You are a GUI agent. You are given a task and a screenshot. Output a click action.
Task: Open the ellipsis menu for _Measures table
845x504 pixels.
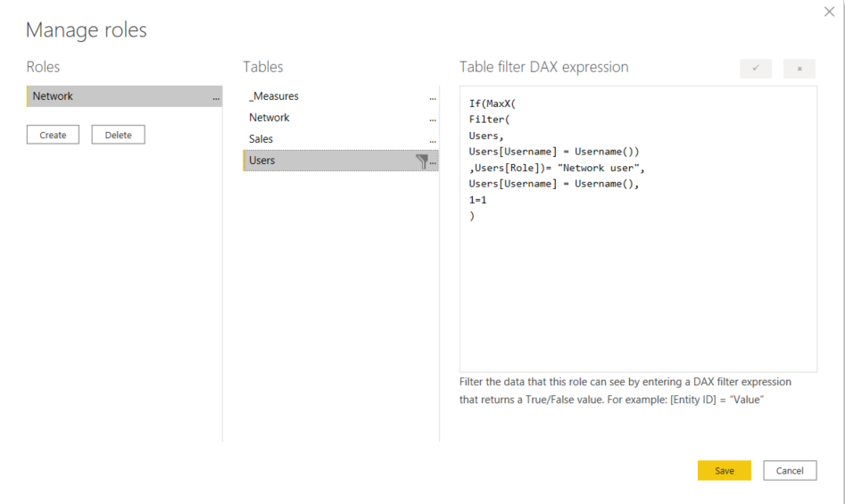[x=433, y=98]
